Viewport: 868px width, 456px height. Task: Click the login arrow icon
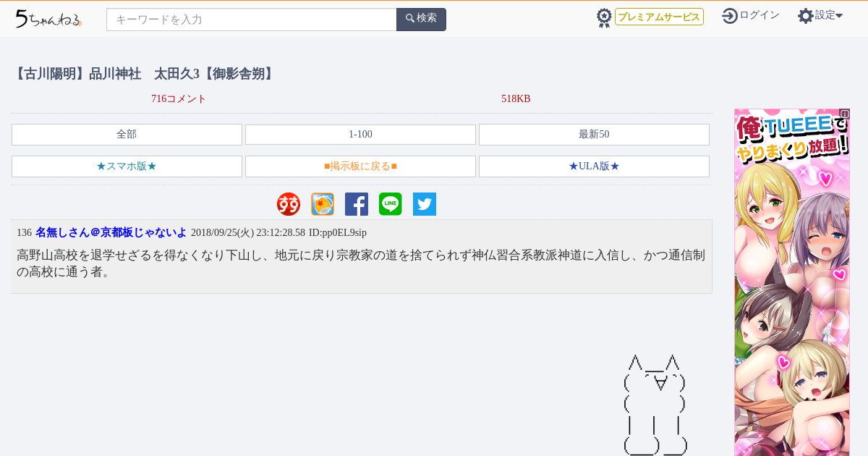click(730, 16)
